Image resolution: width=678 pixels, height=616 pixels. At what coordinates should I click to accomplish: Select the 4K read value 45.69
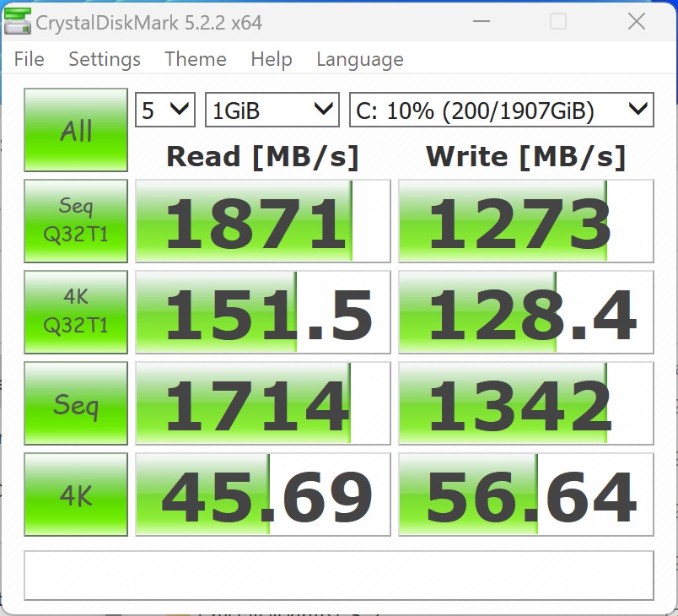coord(263,494)
